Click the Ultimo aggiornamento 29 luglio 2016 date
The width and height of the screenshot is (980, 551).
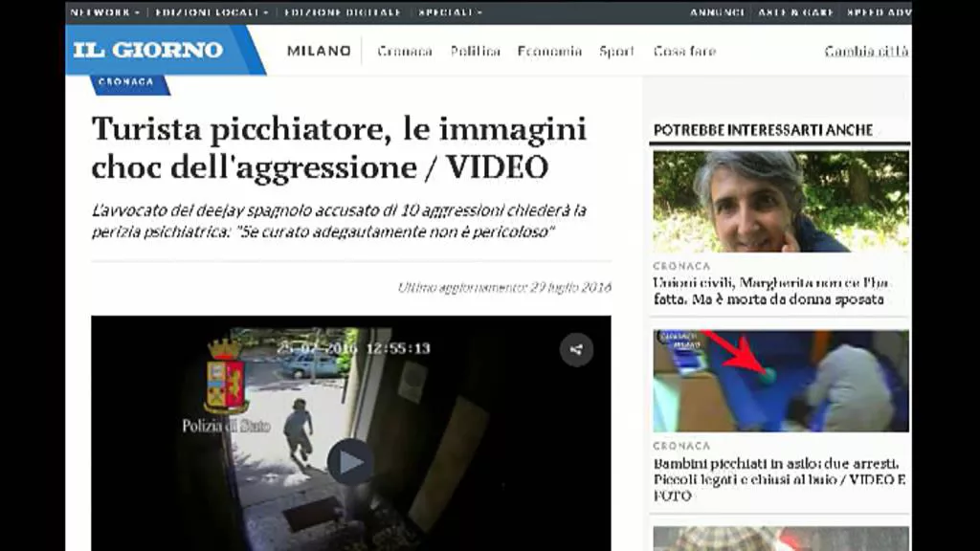[504, 287]
